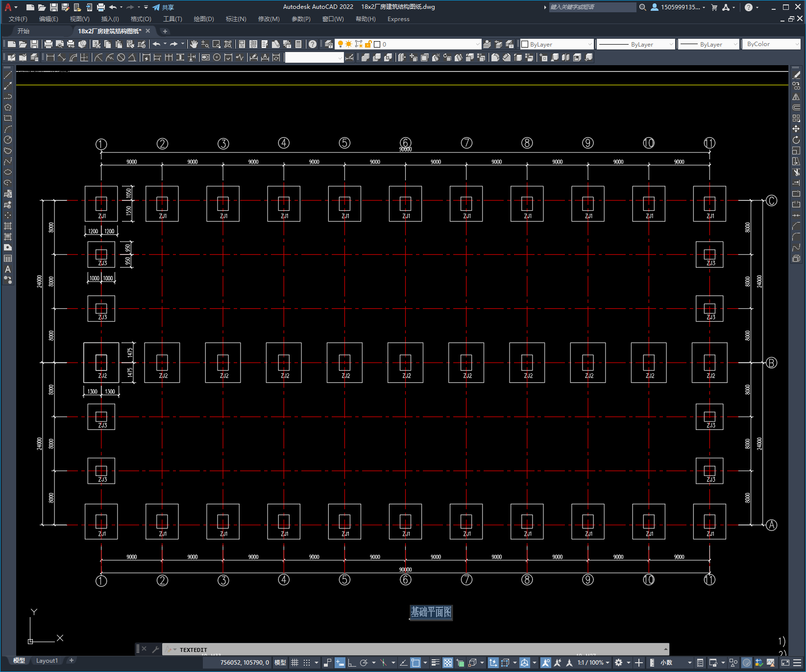Open the 绘图(D) menu
Image resolution: width=806 pixels, height=672 pixels.
(204, 19)
